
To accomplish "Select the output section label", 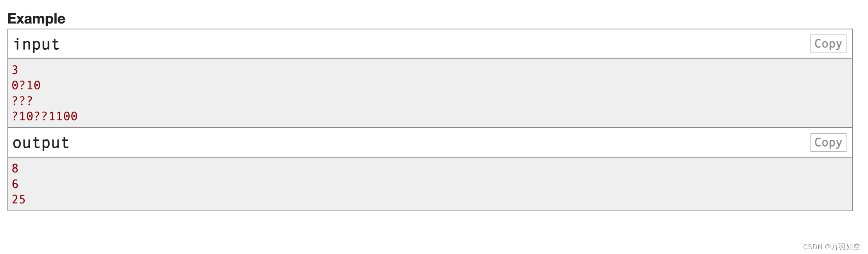I will [x=40, y=143].
